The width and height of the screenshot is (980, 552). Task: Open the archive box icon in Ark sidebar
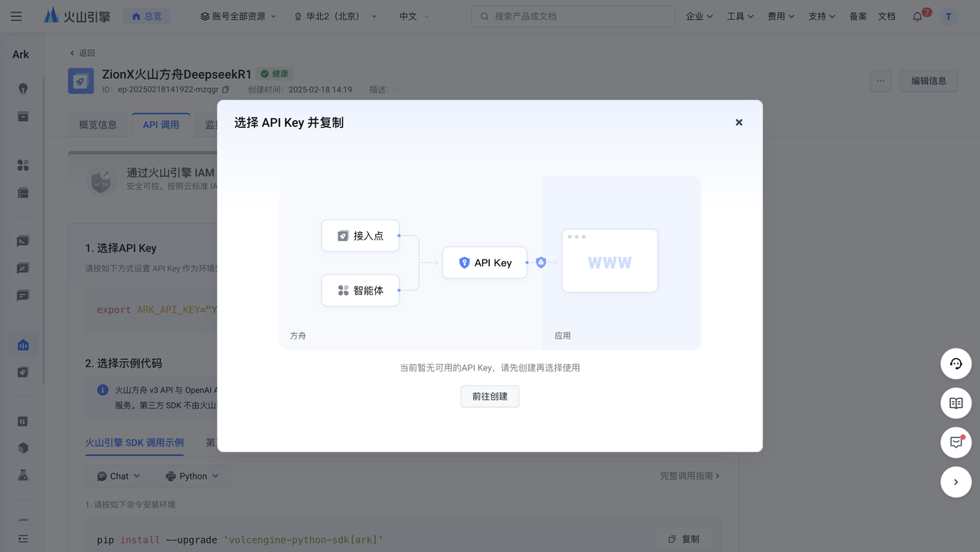click(x=23, y=116)
